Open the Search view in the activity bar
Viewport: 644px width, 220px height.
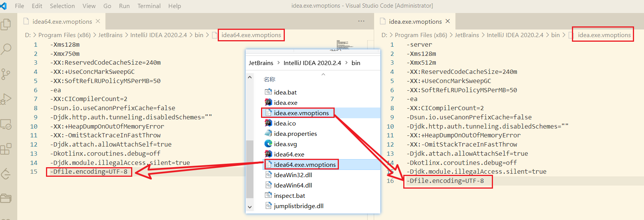coord(6,49)
